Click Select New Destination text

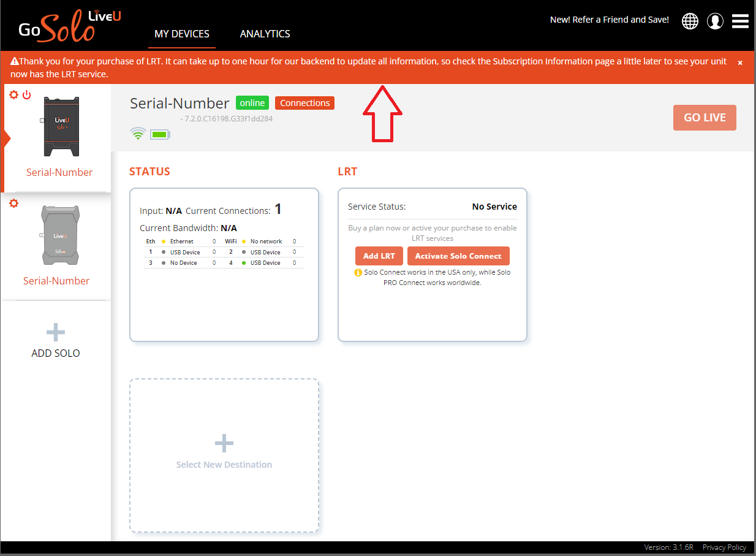pos(224,465)
